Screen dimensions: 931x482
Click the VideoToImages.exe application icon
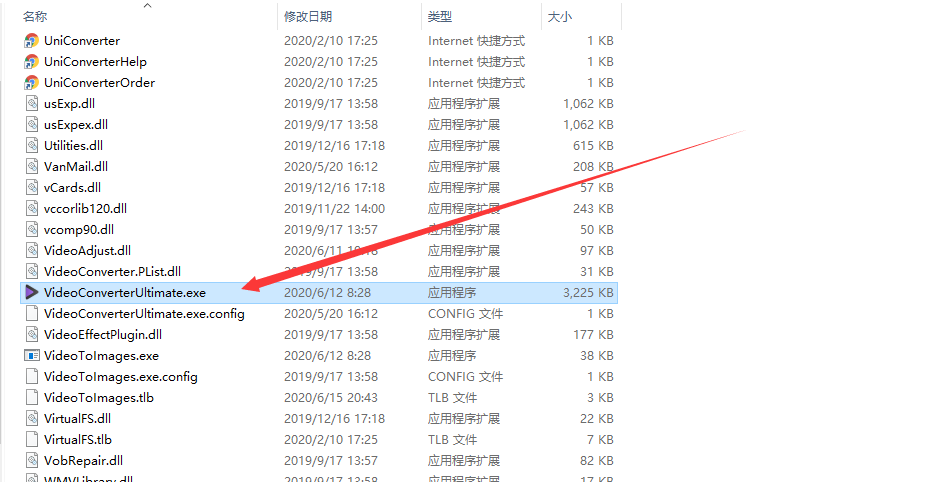(31, 356)
